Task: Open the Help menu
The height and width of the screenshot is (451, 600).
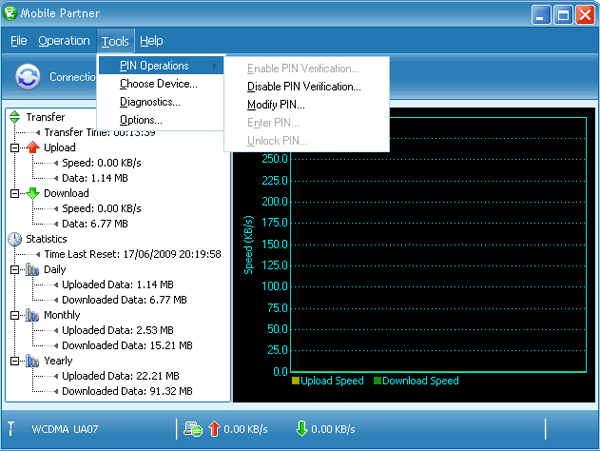Action: click(152, 41)
